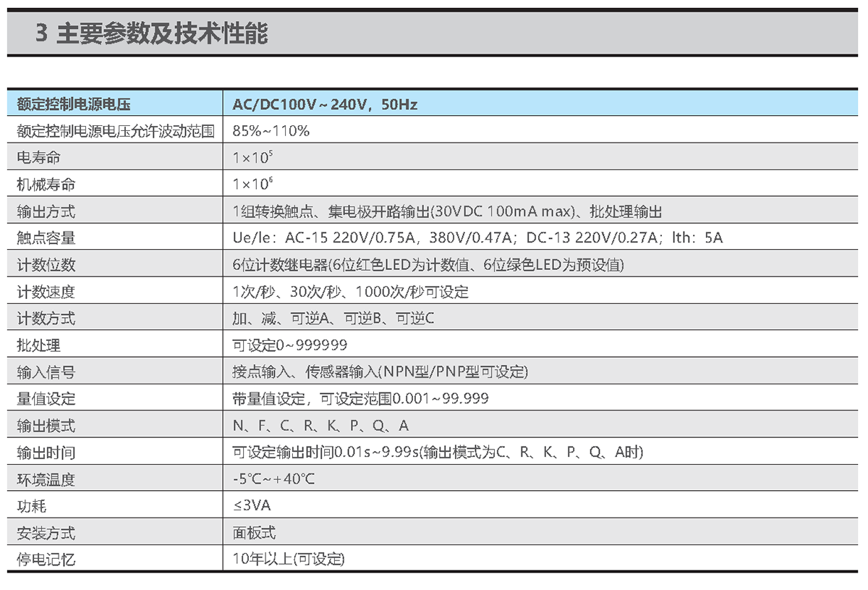
Task: Click the '-5℃~+40℃' value
Action: (x=274, y=479)
